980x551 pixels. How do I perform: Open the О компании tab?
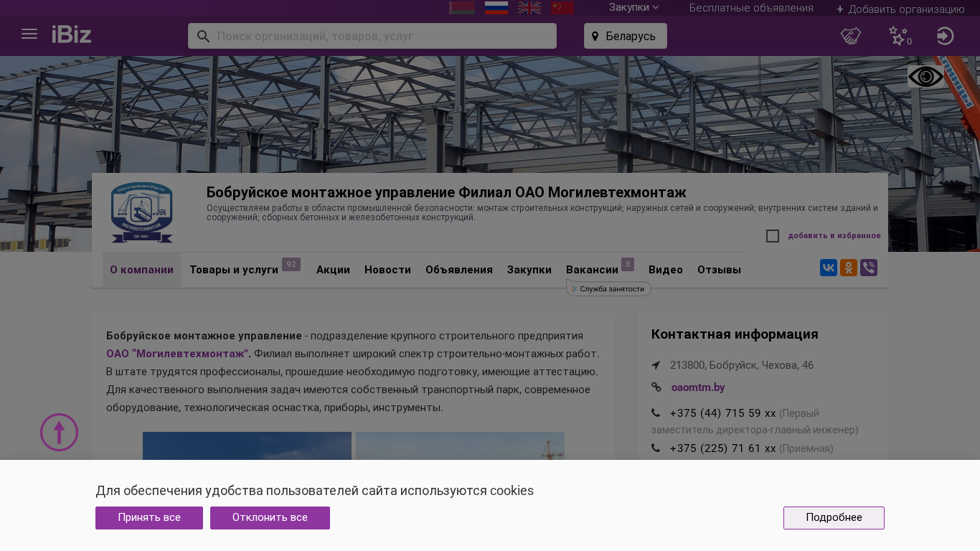(141, 270)
